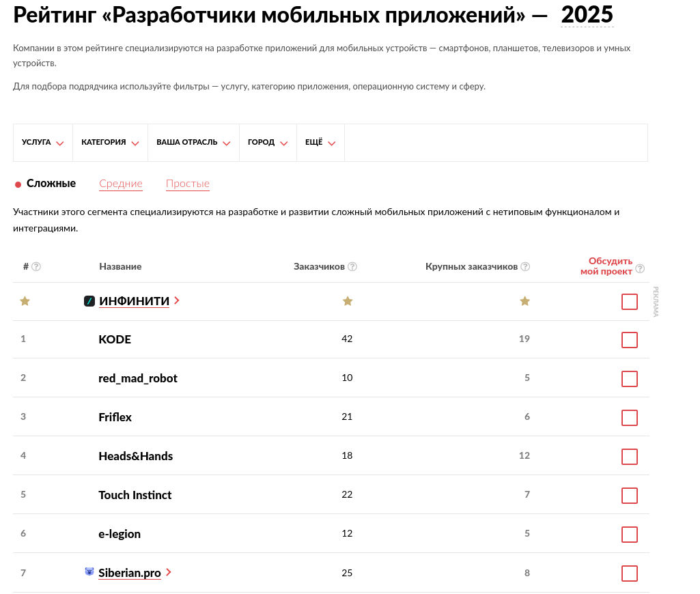Expand the КАТЕГОРИЯ filter
The width and height of the screenshot is (700, 594).
click(110, 143)
